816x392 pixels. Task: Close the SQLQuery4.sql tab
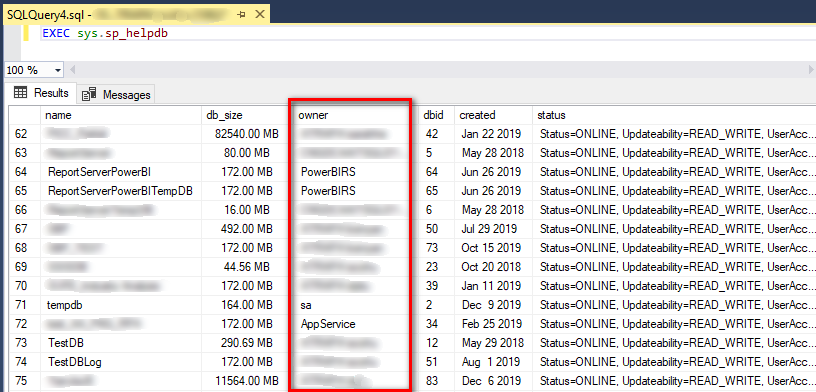(260, 15)
